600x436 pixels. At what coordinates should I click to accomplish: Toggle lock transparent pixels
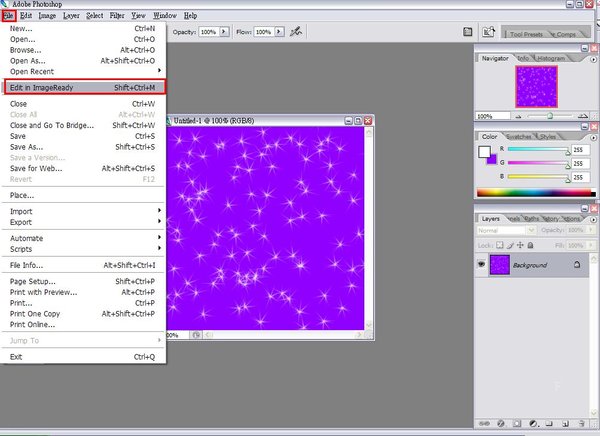[500, 245]
